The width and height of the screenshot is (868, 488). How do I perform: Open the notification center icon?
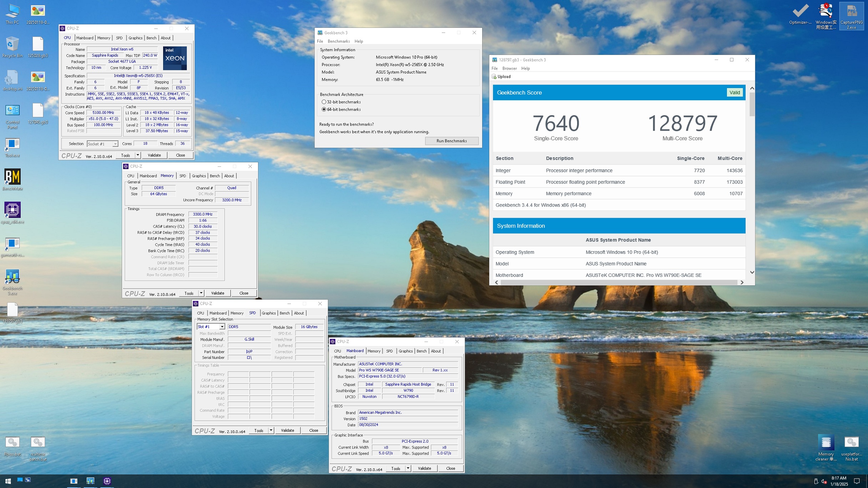(x=857, y=481)
